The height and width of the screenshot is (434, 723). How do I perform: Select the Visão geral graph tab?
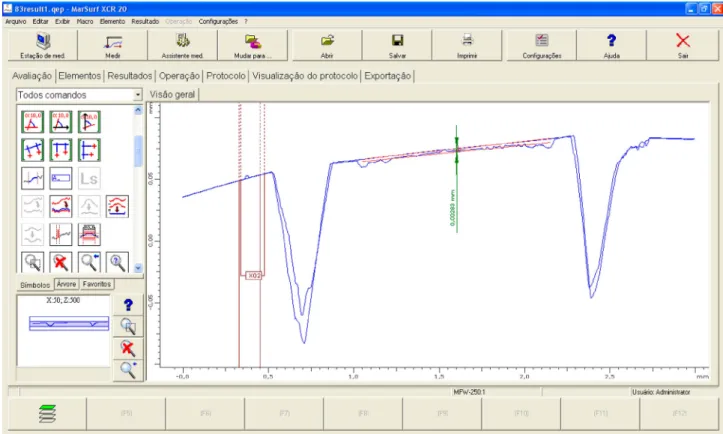click(x=172, y=95)
